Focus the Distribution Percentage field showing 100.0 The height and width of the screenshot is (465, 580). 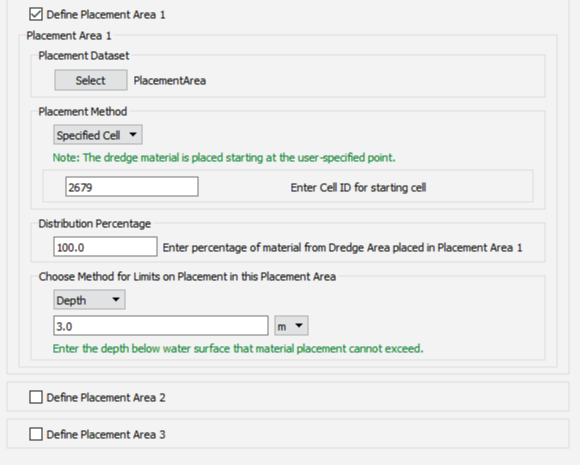point(105,247)
